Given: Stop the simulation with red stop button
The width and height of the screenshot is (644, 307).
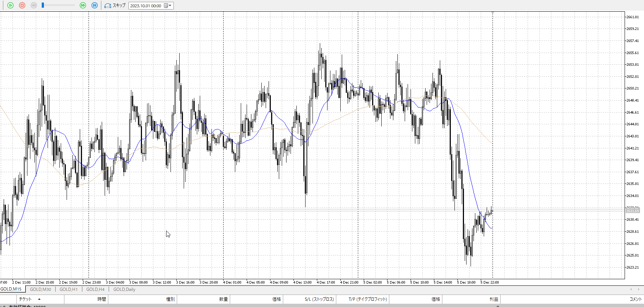Looking at the screenshot, I should [x=22, y=5].
